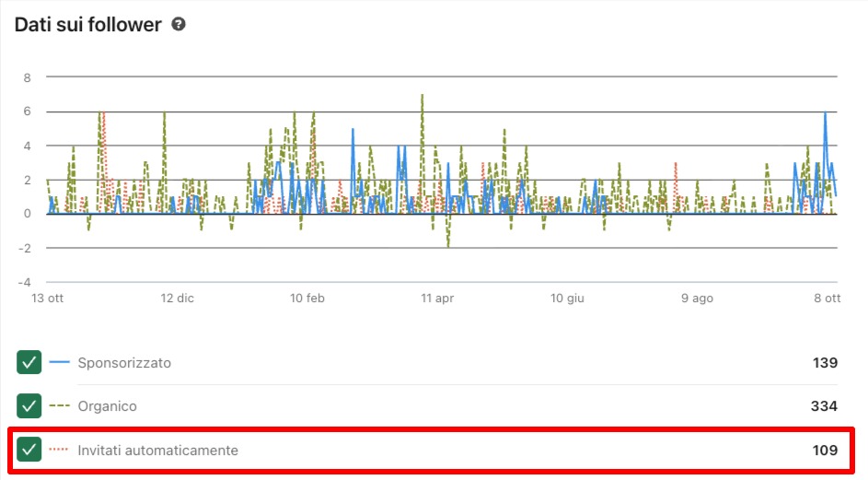Click the Dati sui follower heading

87,25
